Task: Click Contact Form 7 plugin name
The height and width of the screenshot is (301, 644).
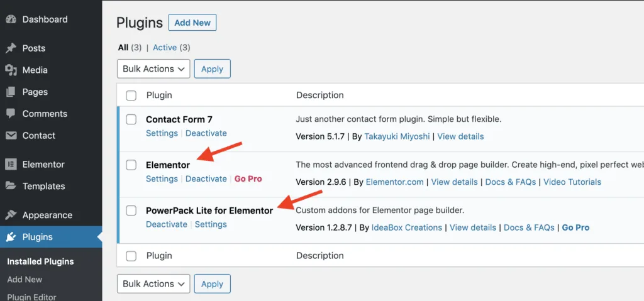Action: click(179, 119)
